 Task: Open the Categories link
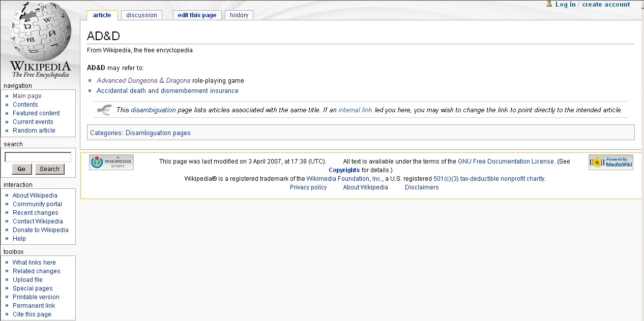coord(106,133)
